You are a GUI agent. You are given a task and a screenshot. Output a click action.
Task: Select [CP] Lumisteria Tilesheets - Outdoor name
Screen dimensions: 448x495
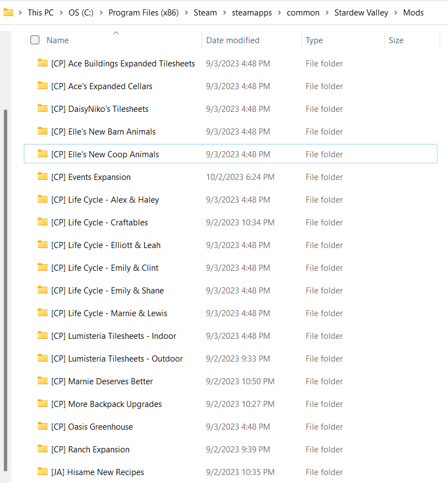[x=117, y=359]
